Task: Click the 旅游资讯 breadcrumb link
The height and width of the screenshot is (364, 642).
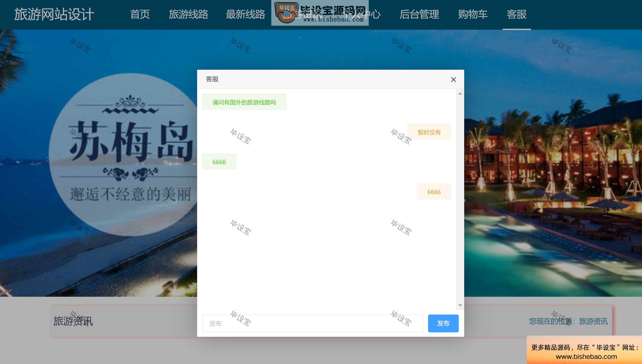Action: tap(593, 321)
